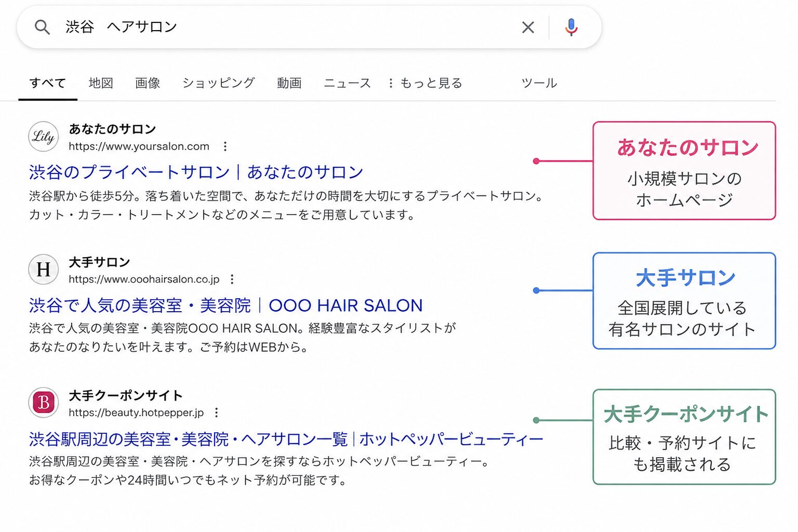Focus the search field with 渋谷 ヘアサロン

point(309,27)
